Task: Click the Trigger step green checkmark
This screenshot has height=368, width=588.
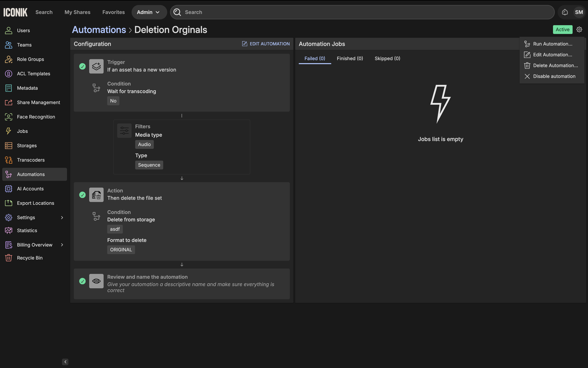Action: [82, 66]
